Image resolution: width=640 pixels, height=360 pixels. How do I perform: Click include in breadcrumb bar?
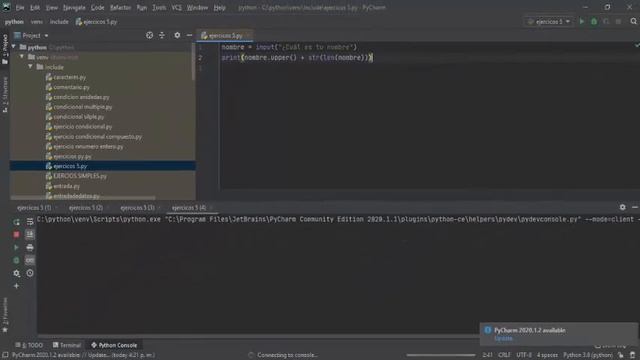[59, 22]
